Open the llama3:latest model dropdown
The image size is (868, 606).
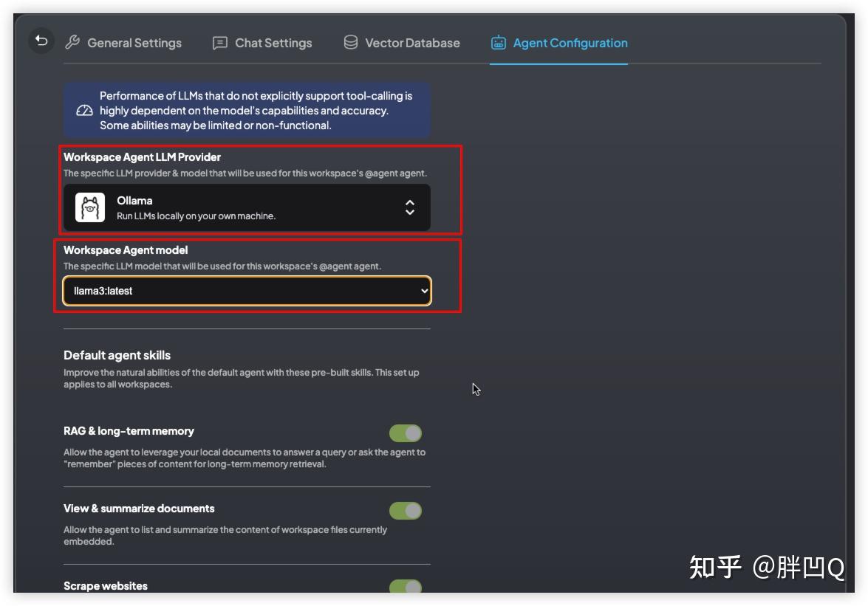(247, 291)
